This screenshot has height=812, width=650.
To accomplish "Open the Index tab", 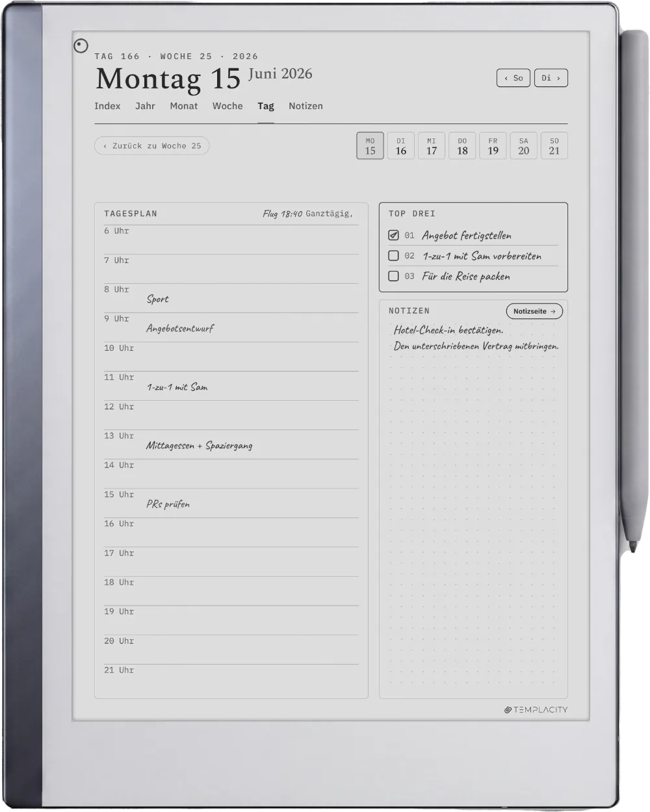I will (x=107, y=106).
